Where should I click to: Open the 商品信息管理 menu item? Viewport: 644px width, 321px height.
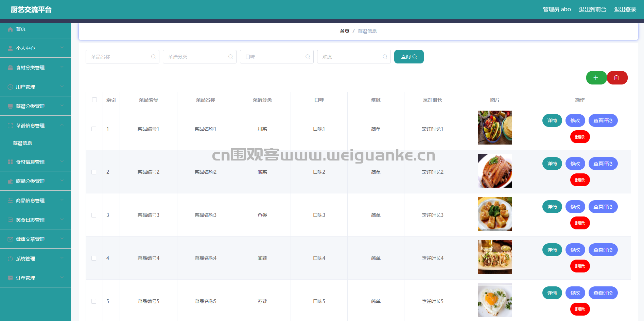pyautogui.click(x=35, y=201)
